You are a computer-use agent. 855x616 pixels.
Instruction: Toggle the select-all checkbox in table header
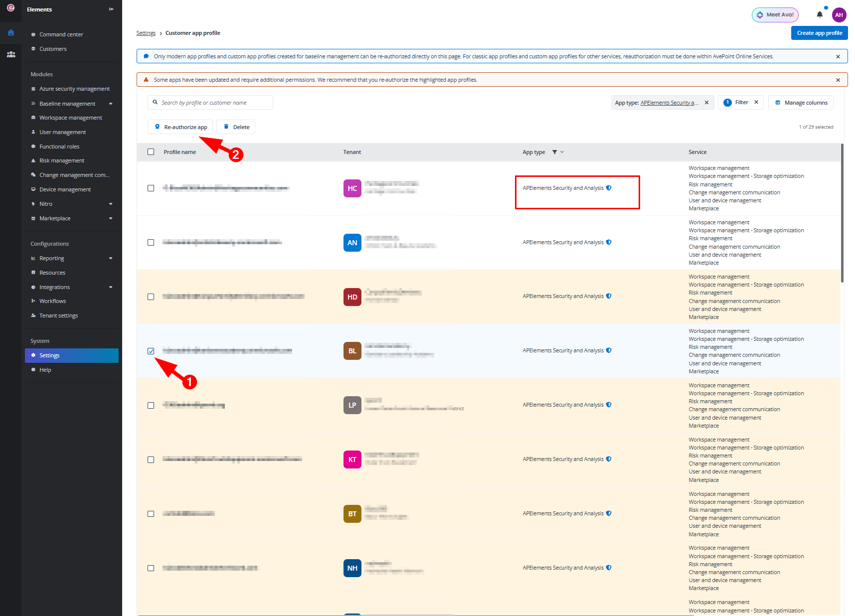(151, 152)
